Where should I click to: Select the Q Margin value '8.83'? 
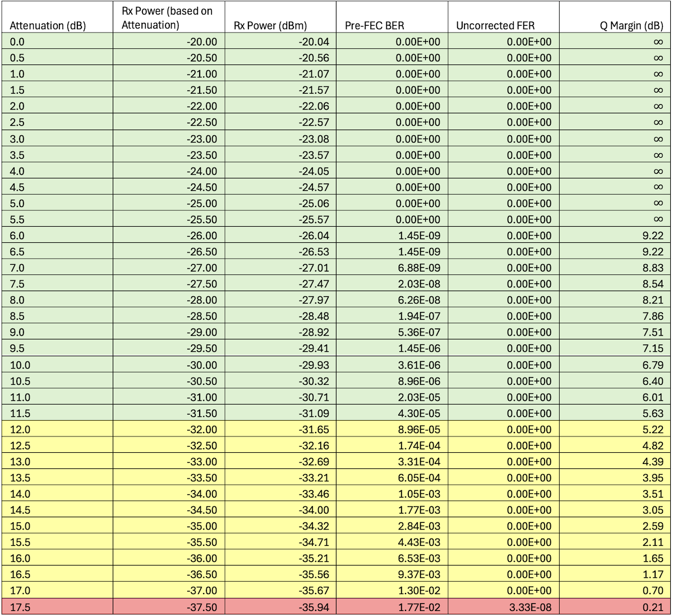[x=615, y=268]
